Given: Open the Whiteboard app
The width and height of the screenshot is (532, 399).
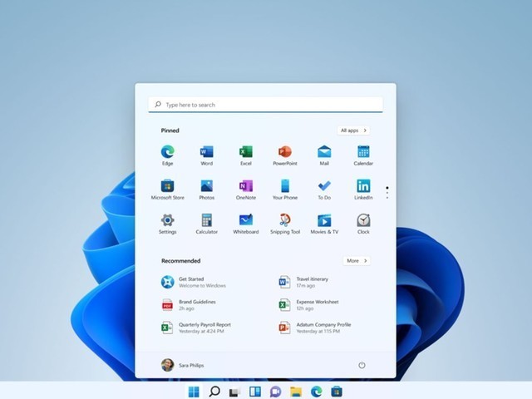Looking at the screenshot, I should point(246,224).
